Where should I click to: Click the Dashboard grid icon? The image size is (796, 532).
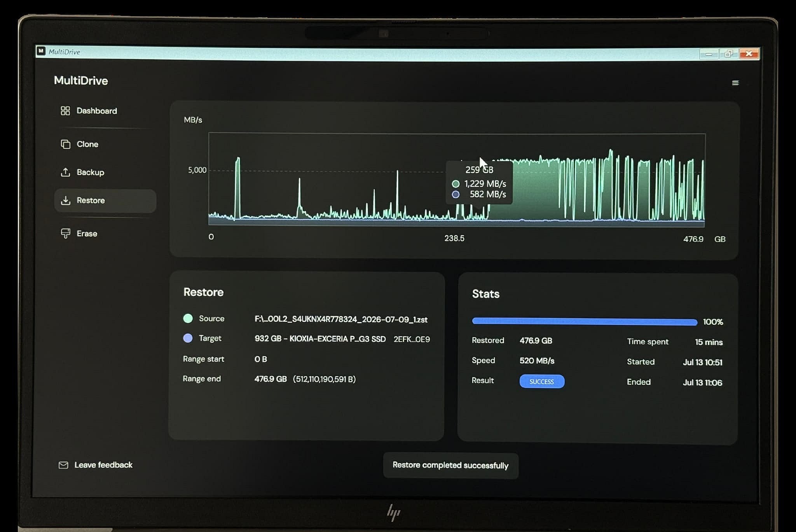(65, 111)
